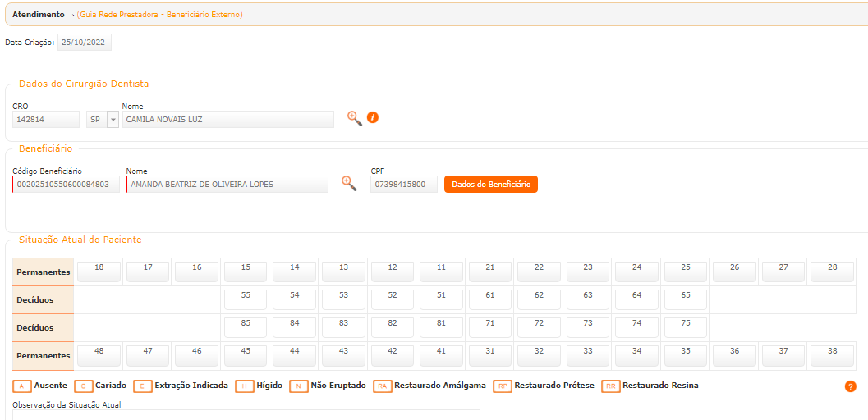Click the Observação da Situação Atual text area

pyautogui.click(x=246, y=415)
